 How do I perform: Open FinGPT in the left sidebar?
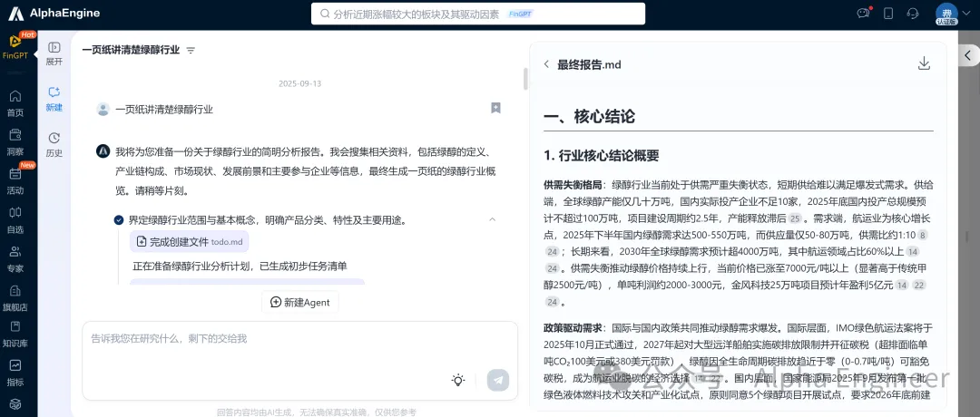(15, 45)
